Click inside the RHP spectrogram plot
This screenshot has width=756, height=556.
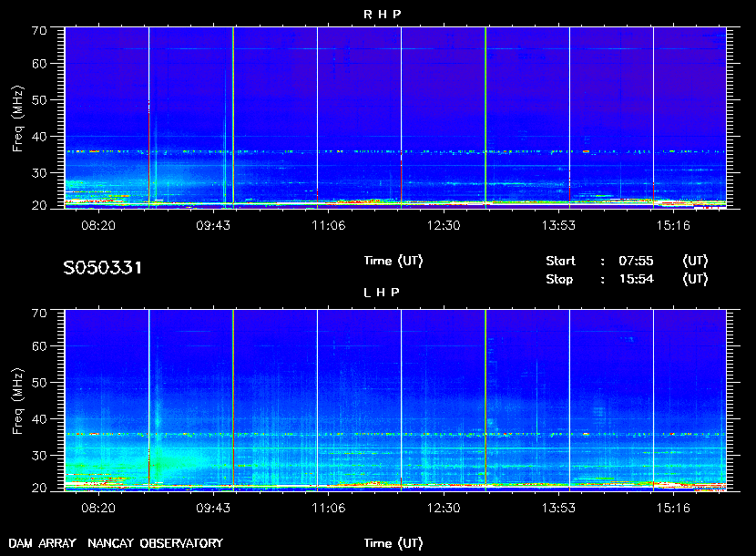395,118
